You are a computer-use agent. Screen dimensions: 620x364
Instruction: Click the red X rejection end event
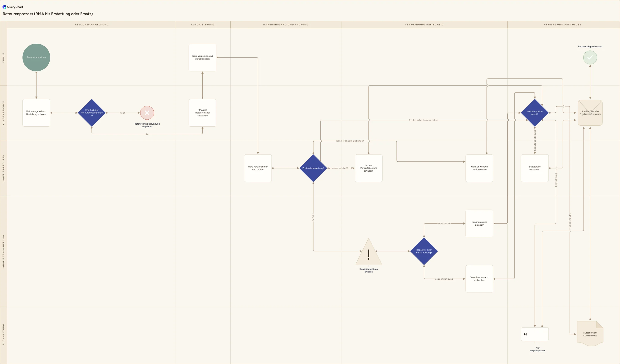147,113
